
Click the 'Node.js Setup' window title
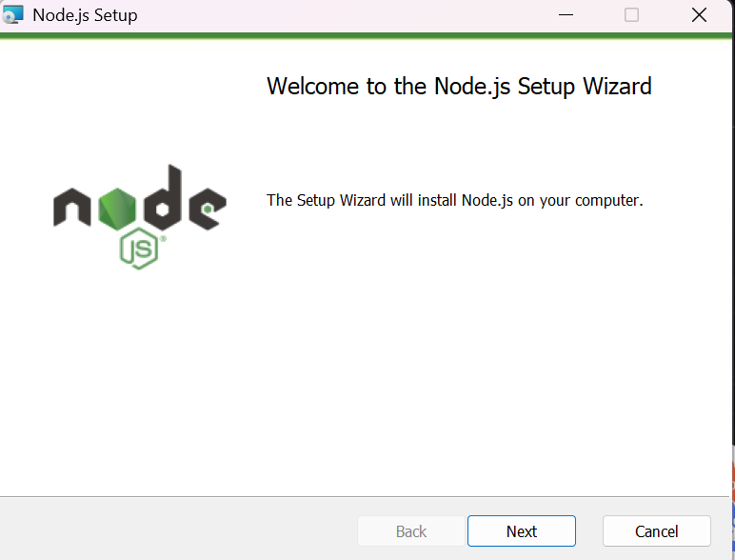coord(85,15)
